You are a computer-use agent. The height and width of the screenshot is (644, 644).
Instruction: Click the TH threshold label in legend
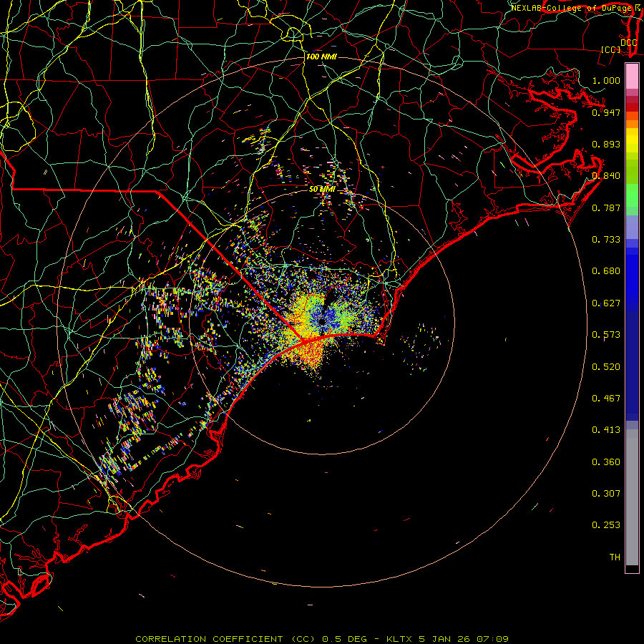615,557
